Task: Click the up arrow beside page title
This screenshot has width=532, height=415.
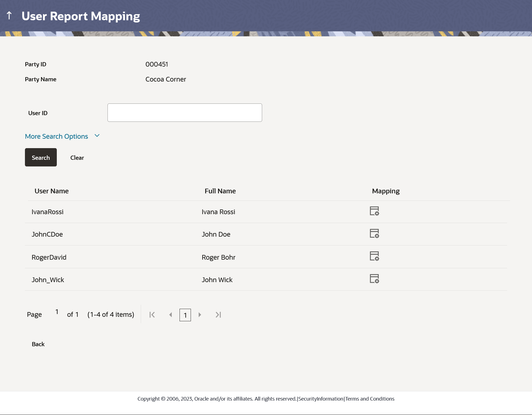Action: [9, 16]
